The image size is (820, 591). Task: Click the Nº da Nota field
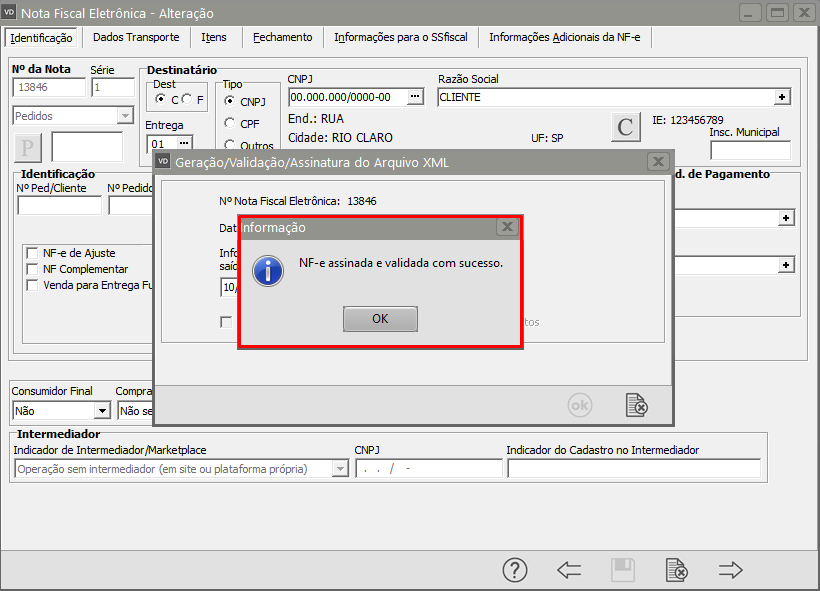click(49, 87)
